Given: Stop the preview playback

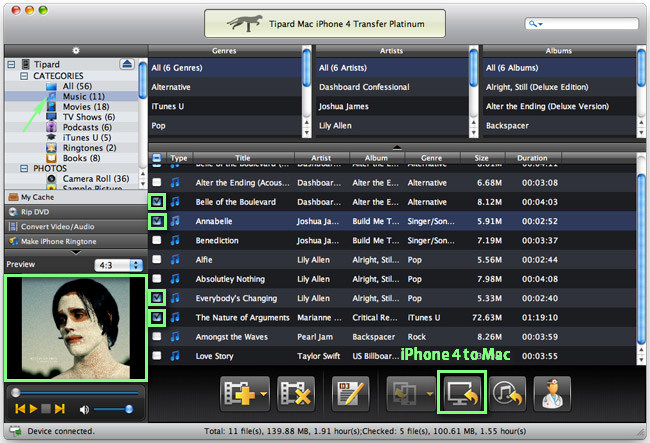Looking at the screenshot, I should (46, 409).
